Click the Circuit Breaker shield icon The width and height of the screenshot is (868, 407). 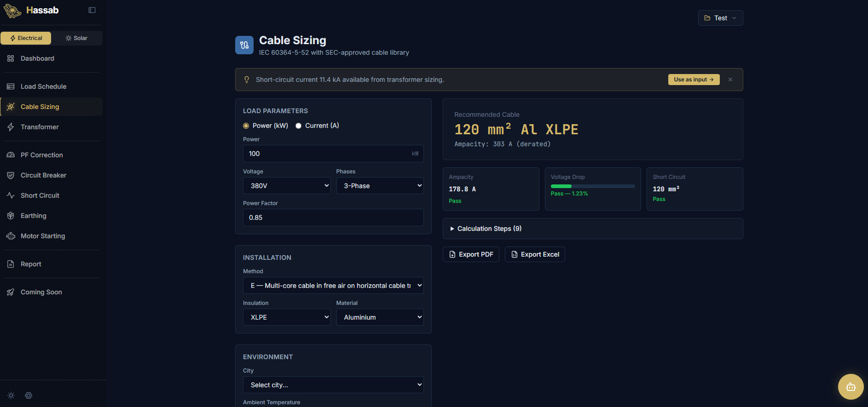11,175
